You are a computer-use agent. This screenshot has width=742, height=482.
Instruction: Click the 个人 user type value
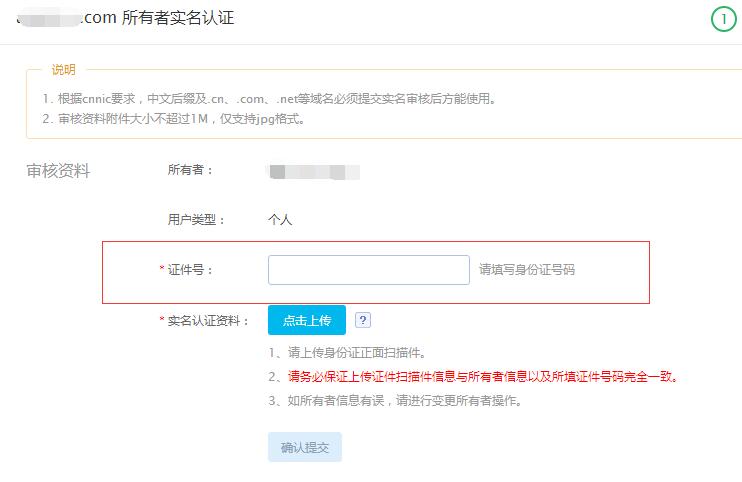tap(280, 220)
